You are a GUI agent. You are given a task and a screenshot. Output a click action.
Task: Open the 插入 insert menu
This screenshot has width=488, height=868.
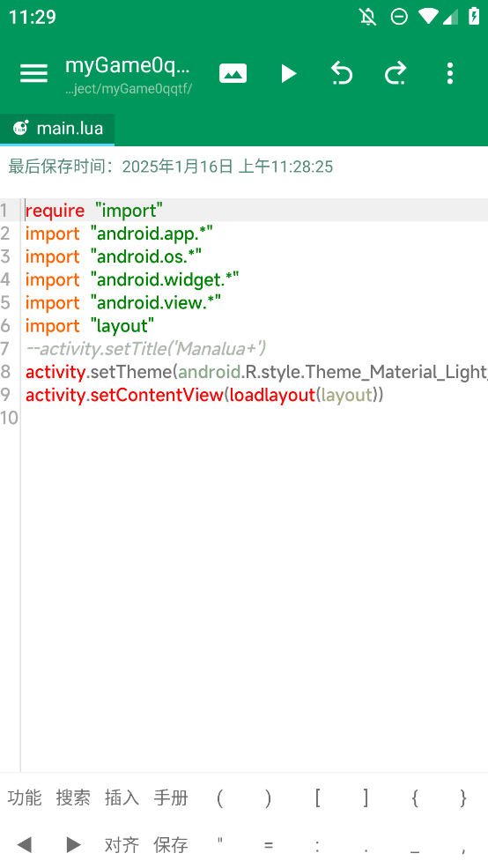[x=122, y=798]
